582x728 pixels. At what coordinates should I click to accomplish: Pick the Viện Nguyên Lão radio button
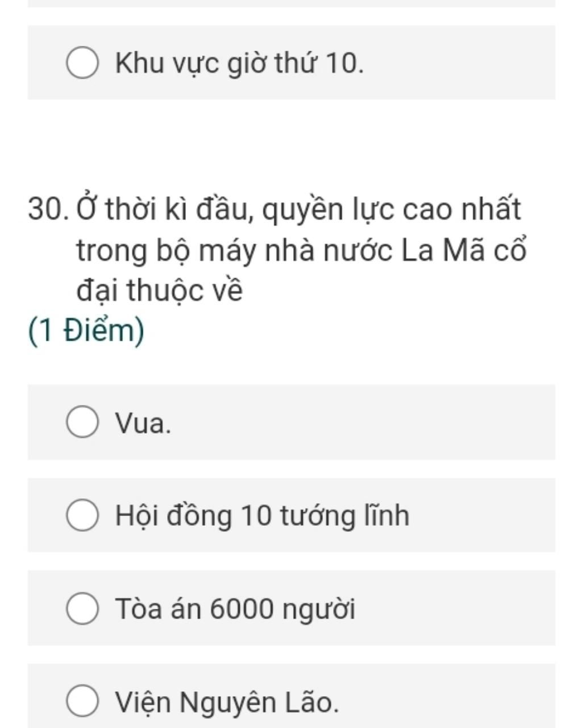click(x=83, y=701)
